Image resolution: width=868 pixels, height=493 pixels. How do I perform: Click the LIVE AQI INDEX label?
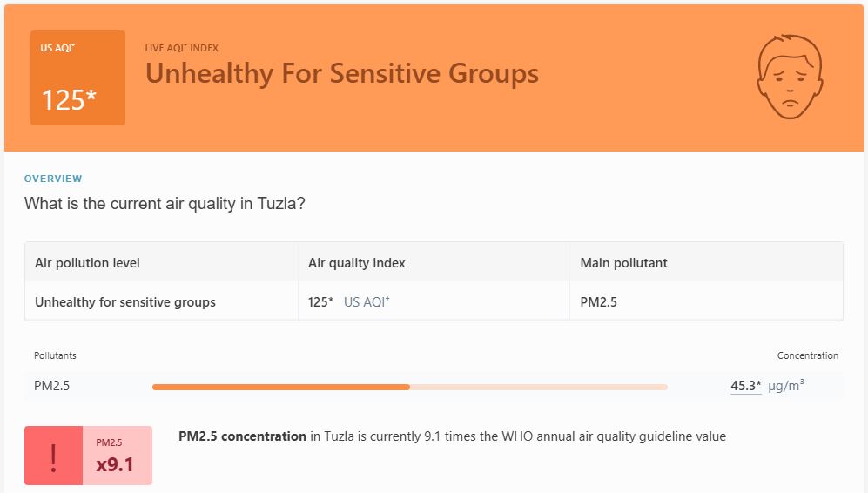(182, 48)
